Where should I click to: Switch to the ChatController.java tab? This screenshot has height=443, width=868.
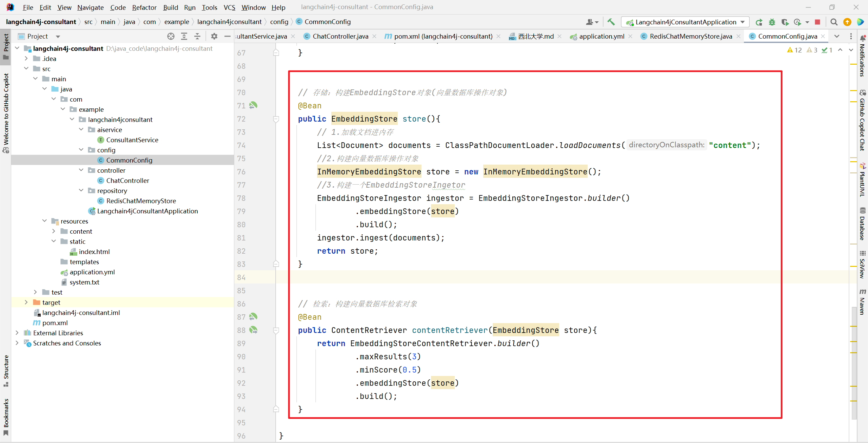click(340, 36)
